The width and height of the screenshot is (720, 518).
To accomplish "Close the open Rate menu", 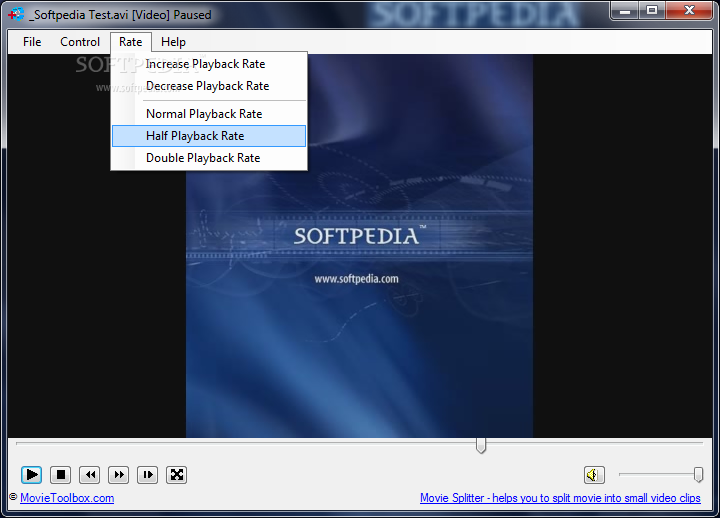I will coord(131,42).
